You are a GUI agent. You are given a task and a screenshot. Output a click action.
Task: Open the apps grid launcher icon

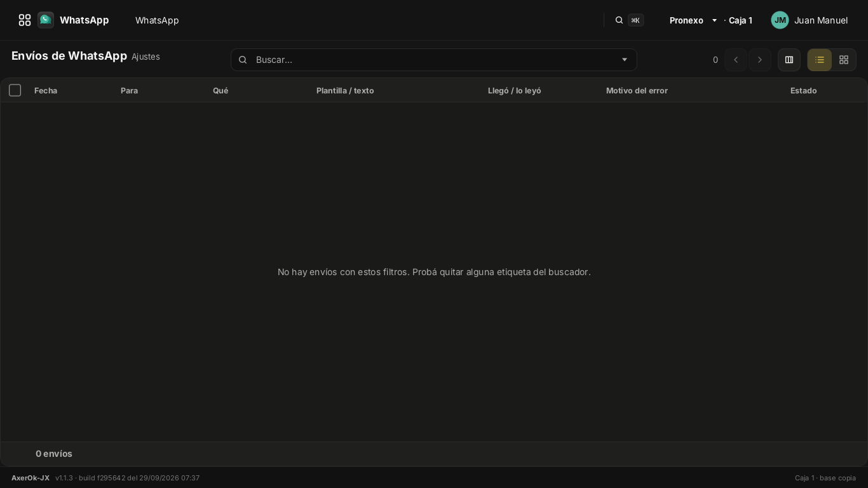point(25,20)
